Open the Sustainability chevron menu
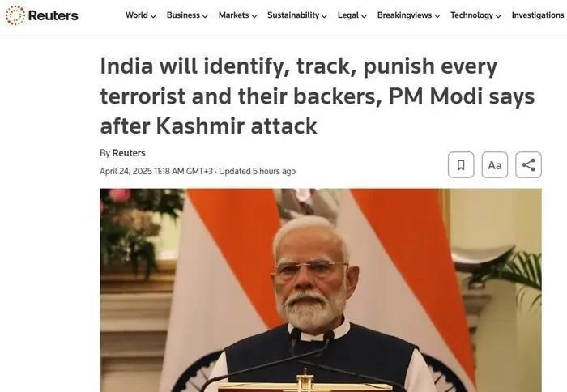 tap(324, 16)
